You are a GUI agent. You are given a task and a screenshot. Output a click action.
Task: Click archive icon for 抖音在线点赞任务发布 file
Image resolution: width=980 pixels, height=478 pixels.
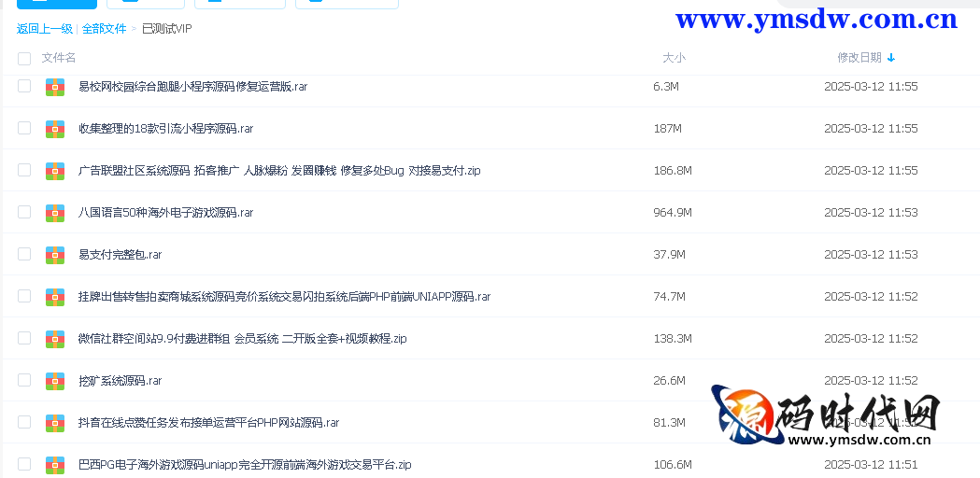pyautogui.click(x=55, y=423)
